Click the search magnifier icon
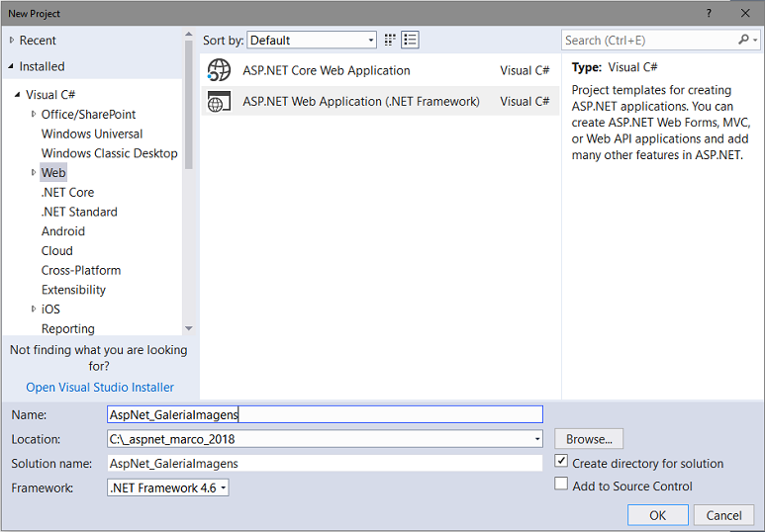The width and height of the screenshot is (765, 532). click(744, 41)
